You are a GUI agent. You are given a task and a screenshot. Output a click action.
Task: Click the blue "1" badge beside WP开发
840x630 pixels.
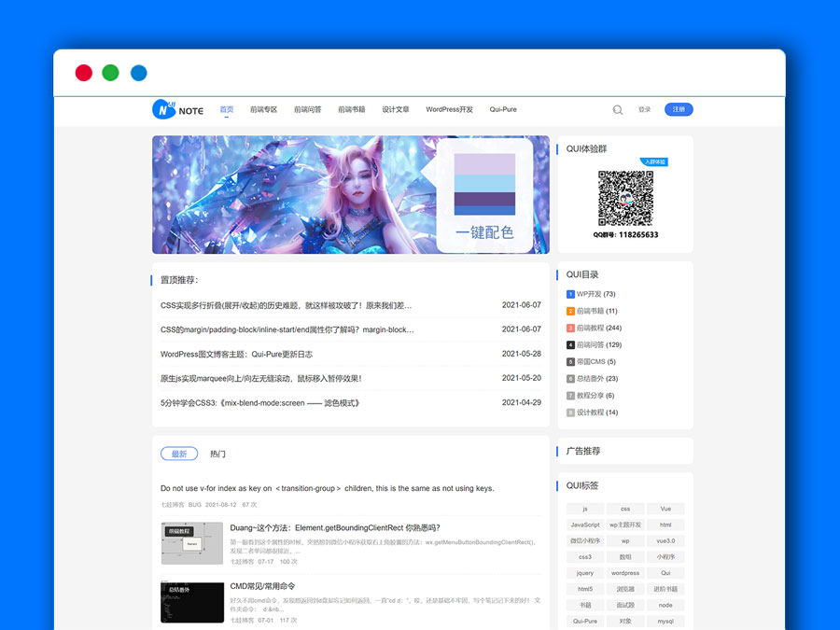coord(569,293)
